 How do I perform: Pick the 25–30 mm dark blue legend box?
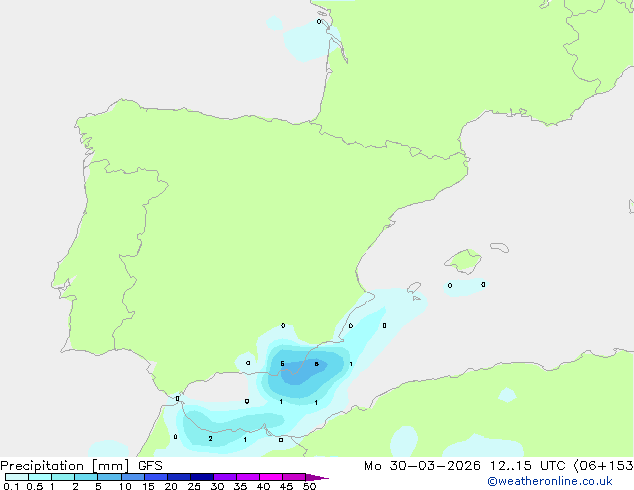tap(202, 477)
